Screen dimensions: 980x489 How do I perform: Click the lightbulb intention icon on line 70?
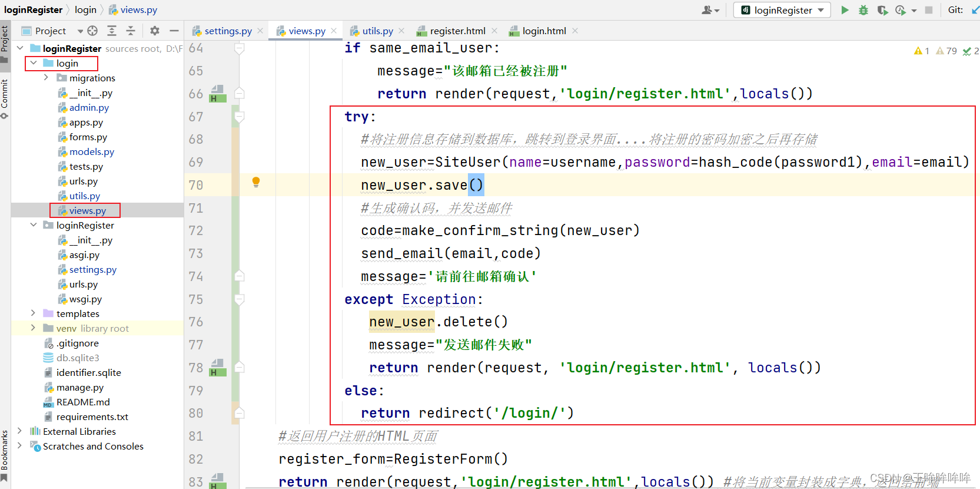(x=256, y=183)
